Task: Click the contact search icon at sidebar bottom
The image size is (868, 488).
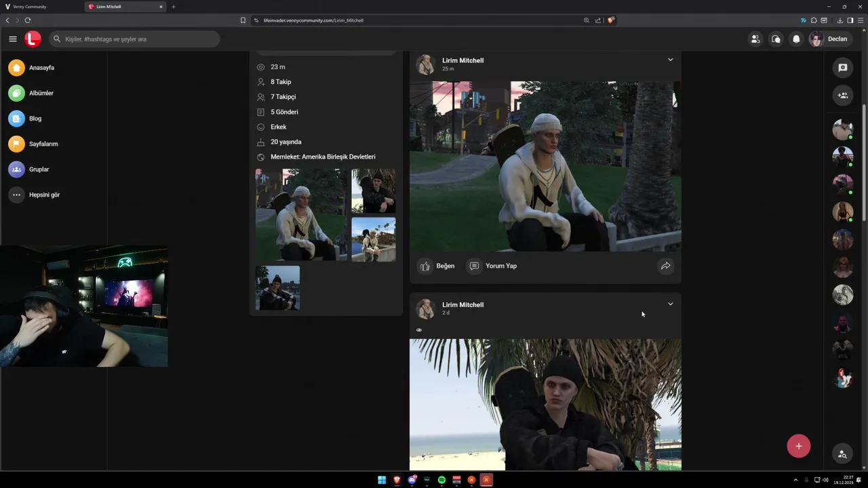Action: click(842, 454)
